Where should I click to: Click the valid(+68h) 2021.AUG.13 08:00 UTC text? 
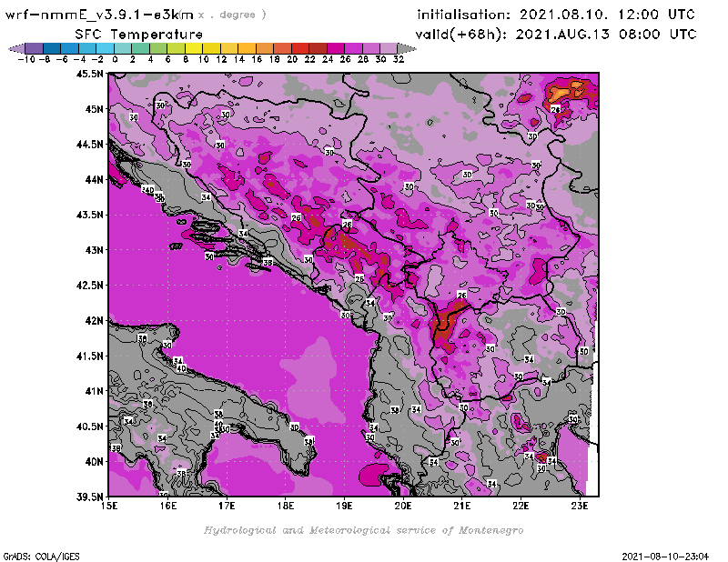(x=556, y=34)
